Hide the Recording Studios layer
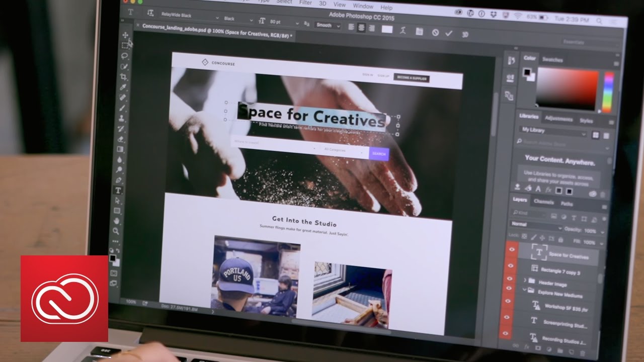 coord(505,333)
